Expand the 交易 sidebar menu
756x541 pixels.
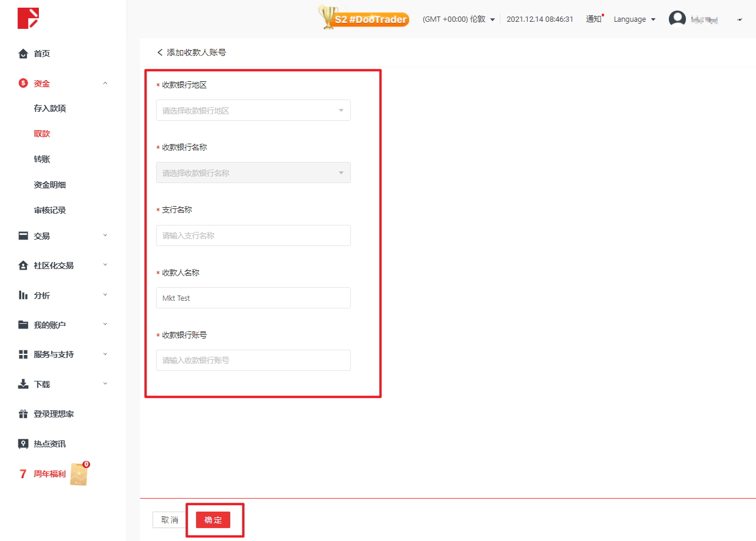[105, 235]
